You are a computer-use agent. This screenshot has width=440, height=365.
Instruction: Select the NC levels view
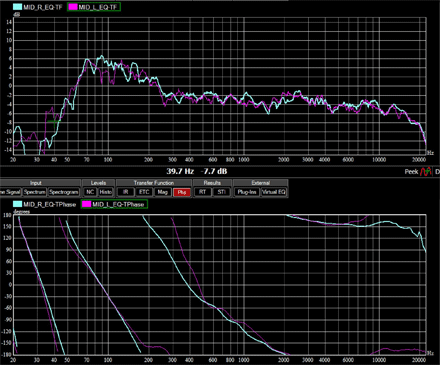click(90, 192)
